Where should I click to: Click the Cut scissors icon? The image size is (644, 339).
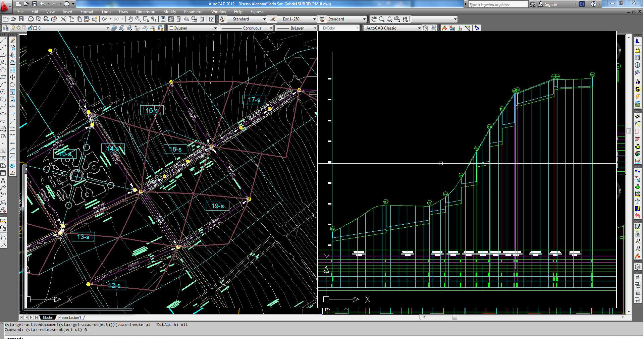point(63,19)
